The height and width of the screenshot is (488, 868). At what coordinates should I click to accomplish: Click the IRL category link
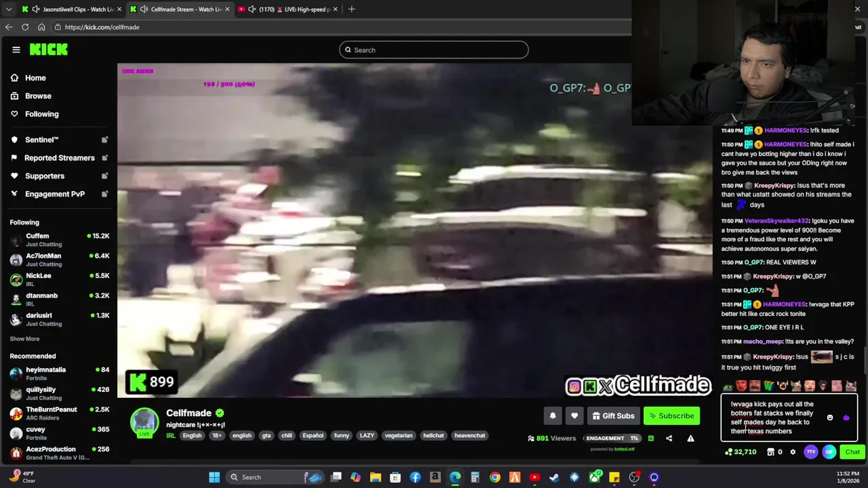tap(170, 436)
